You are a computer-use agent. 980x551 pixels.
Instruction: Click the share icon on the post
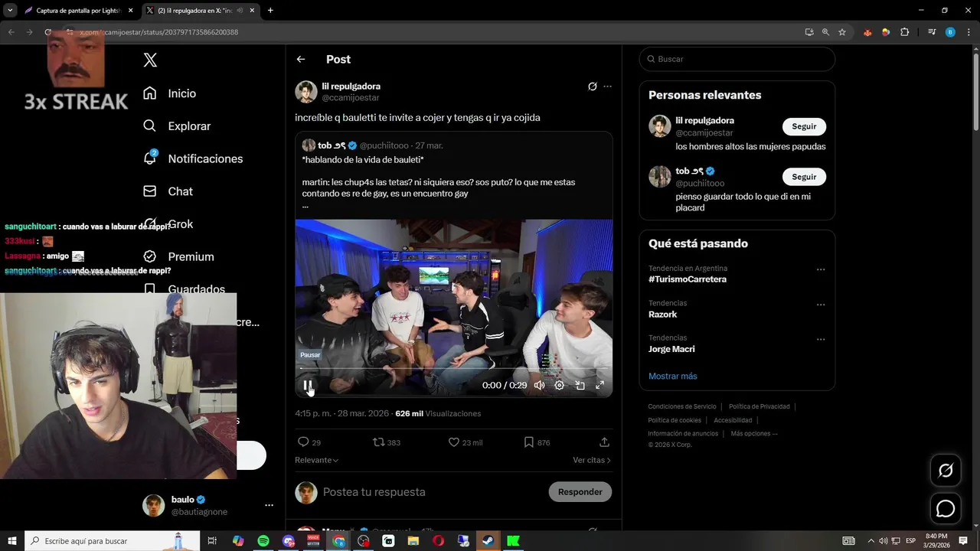point(604,442)
